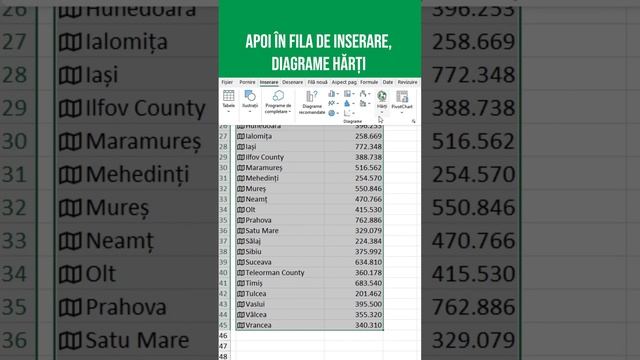Open the pie chart dropdown arrow
Viewport: 640px width, 360px height.
(x=338, y=113)
